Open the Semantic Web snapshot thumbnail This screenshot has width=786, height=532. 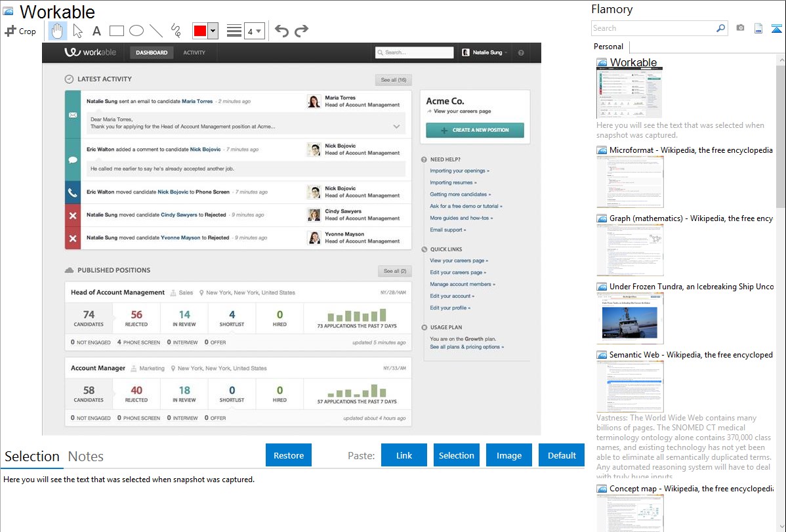[630, 386]
